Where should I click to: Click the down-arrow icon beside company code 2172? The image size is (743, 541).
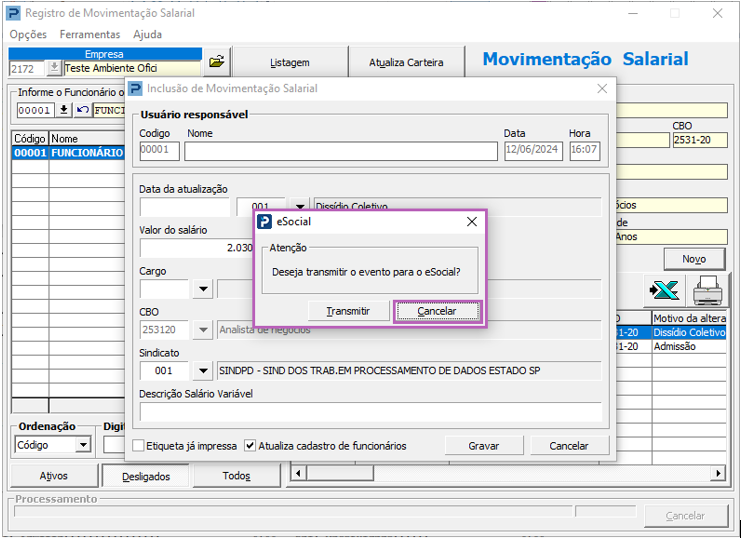(x=54, y=69)
